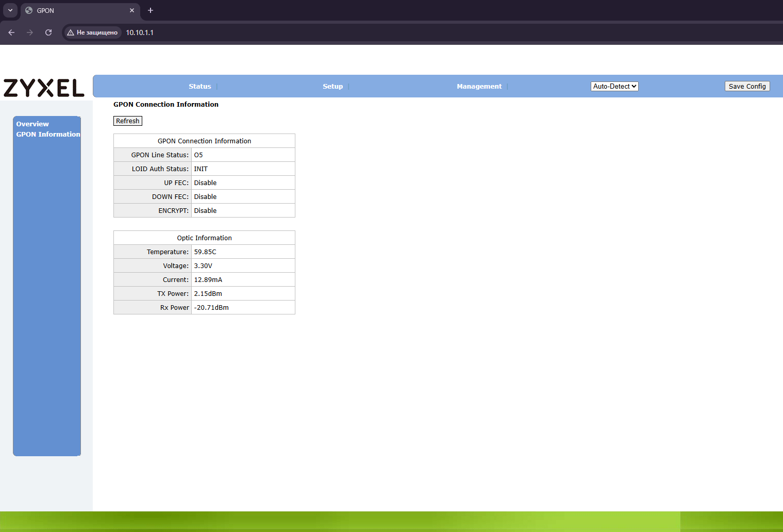The width and height of the screenshot is (783, 532).
Task: Click the GPON Line Status value O5
Action: tap(198, 155)
